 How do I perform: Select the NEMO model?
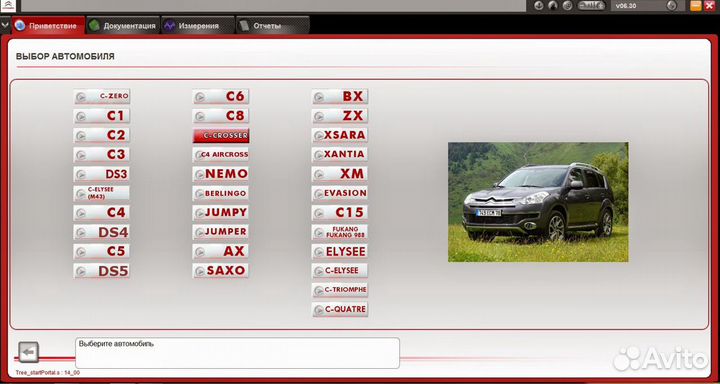tap(221, 174)
